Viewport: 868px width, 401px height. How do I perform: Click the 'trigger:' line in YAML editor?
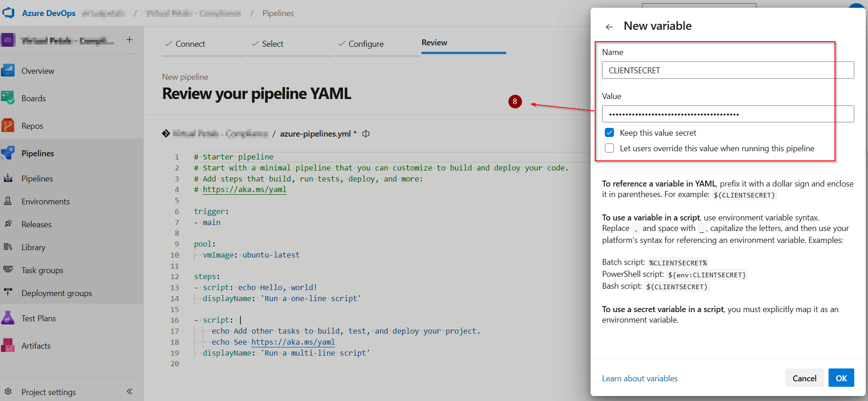pyautogui.click(x=211, y=211)
